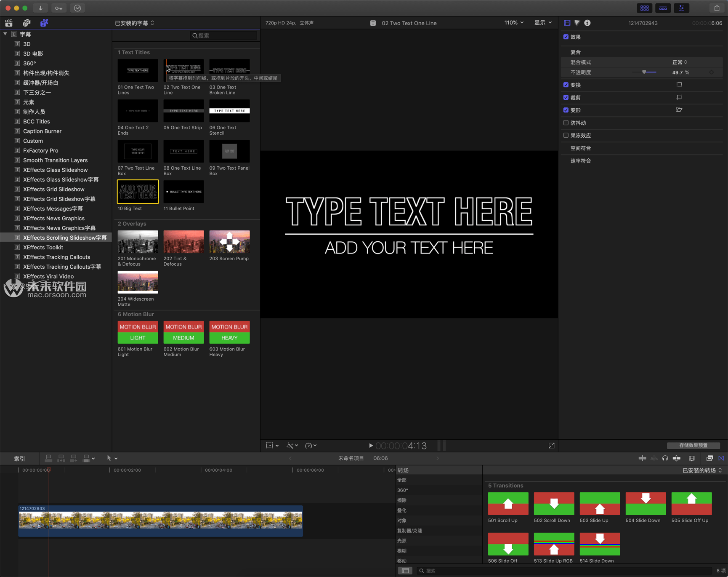Click the 存储效果预置 button
The image size is (728, 577).
(693, 446)
